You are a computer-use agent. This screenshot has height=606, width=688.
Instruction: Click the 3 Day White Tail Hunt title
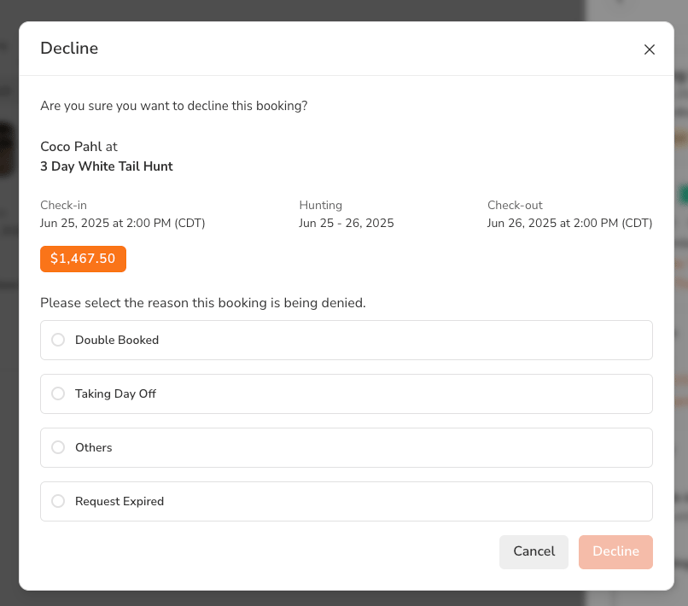coord(107,166)
